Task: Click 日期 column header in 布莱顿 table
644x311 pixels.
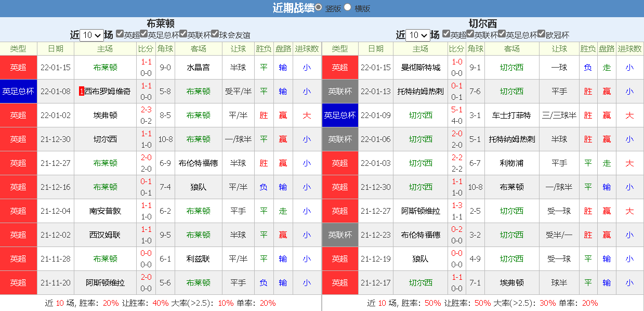Action: [56, 48]
